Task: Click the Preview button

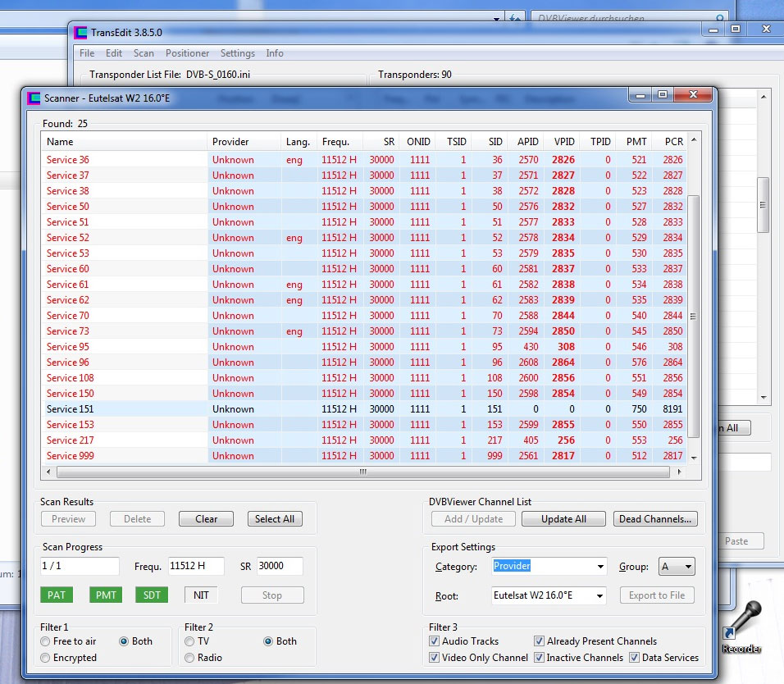Action: coord(69,519)
